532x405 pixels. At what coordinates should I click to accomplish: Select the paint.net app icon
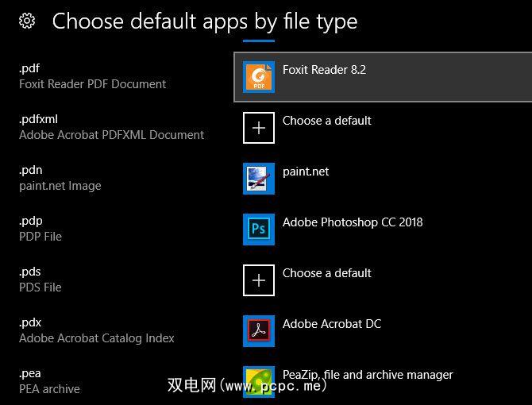coord(259,179)
